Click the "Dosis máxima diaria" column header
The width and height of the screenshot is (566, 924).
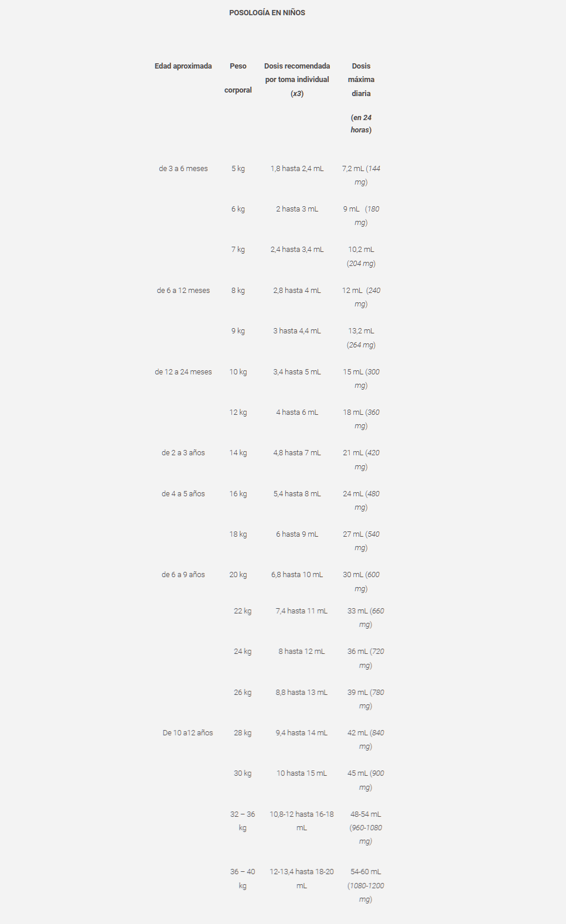tap(361, 80)
